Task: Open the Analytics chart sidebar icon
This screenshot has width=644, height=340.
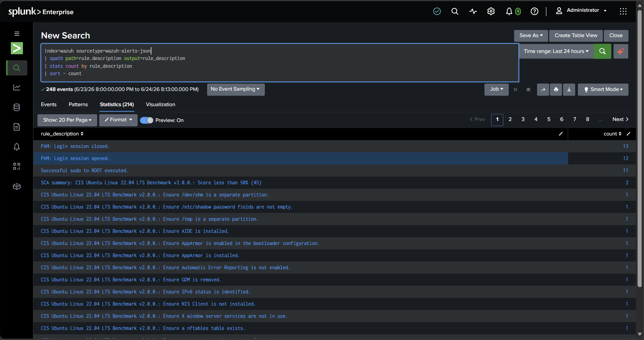Action: click(x=17, y=88)
